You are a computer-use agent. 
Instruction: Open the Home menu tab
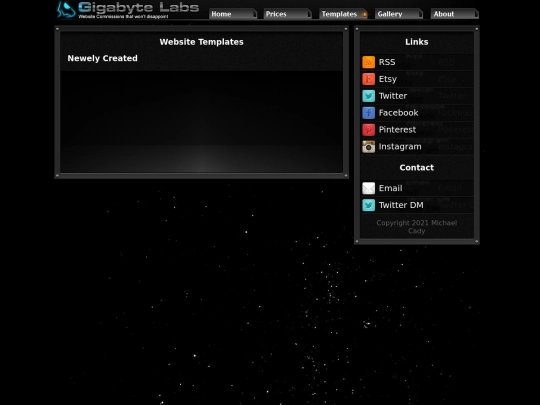point(233,14)
